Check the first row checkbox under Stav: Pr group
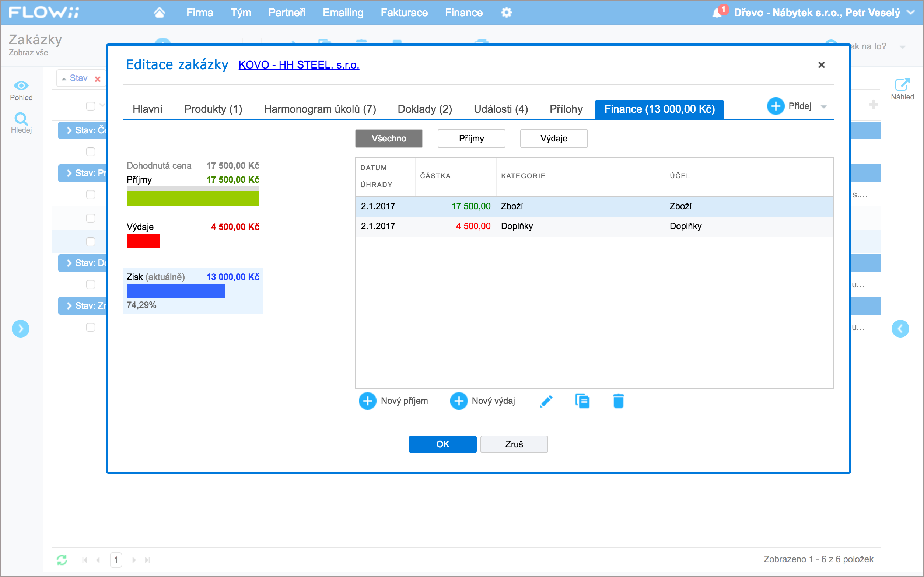924x577 pixels. tap(90, 195)
